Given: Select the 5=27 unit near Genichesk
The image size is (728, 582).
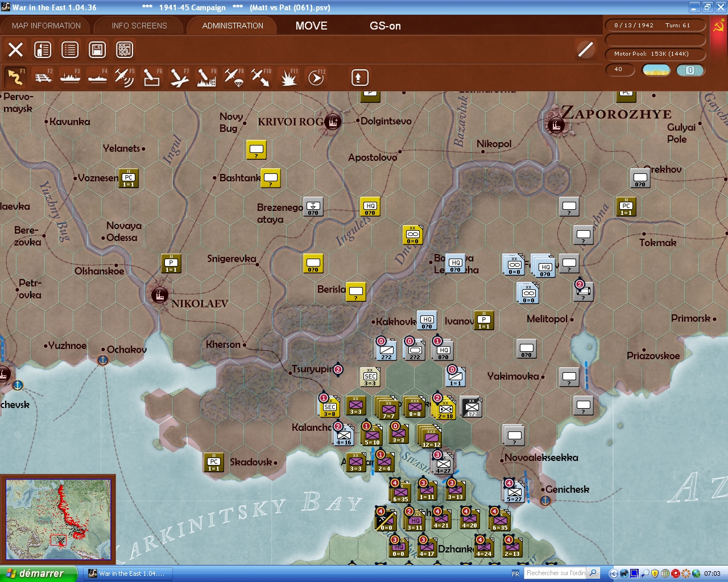Looking at the screenshot, I should (514, 492).
